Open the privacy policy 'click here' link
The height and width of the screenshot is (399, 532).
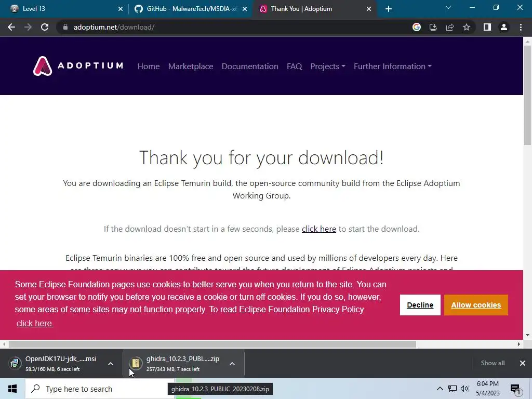click(x=35, y=323)
